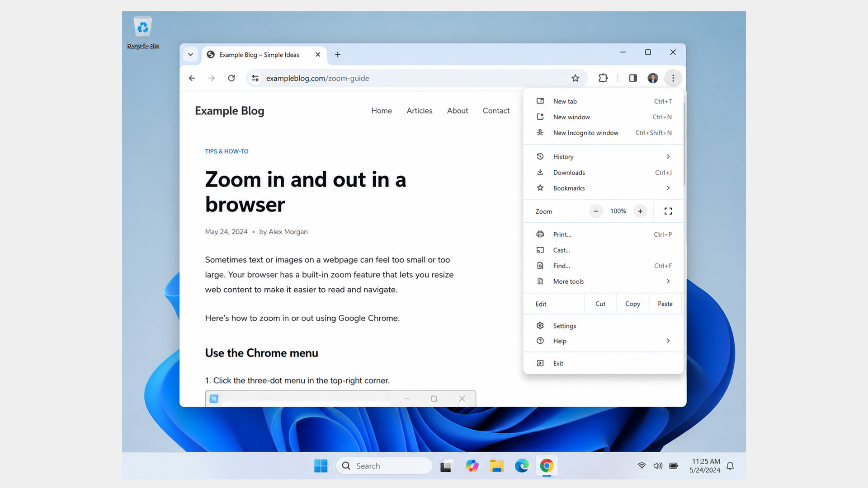Select Print... from menu
The width and height of the screenshot is (868, 488).
click(604, 235)
